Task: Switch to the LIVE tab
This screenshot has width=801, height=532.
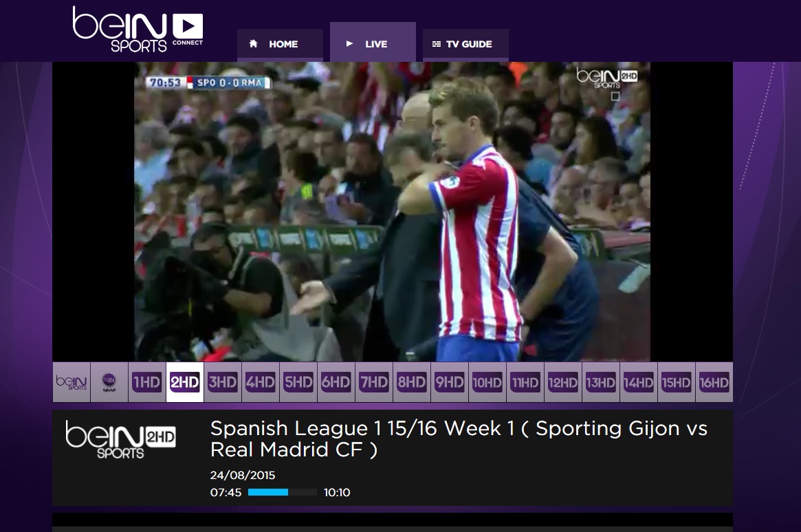Action: tap(373, 43)
